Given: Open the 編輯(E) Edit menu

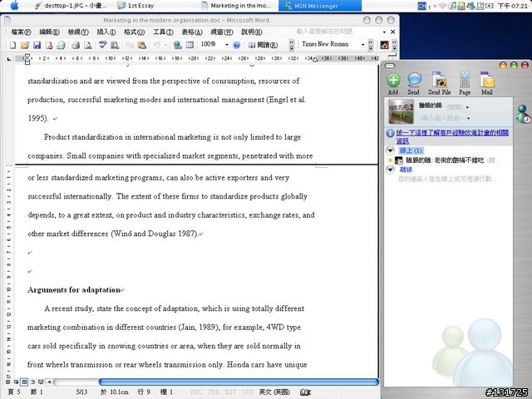Looking at the screenshot, I should point(49,32).
